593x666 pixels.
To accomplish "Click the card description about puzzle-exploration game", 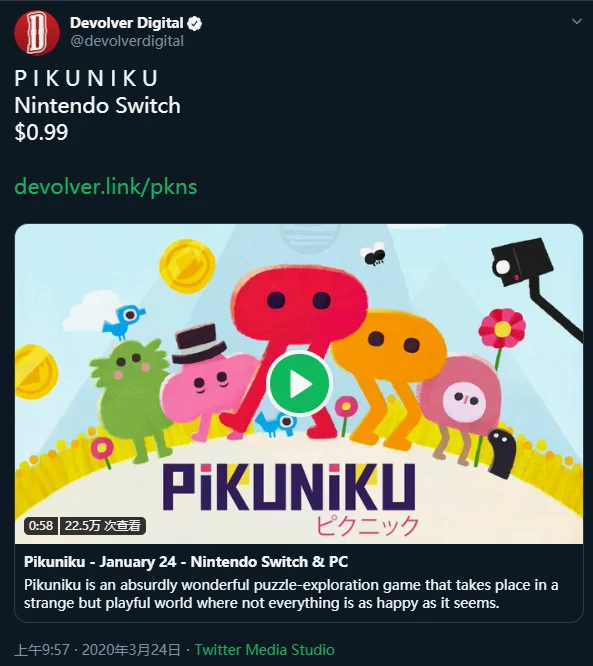I will (x=291, y=594).
